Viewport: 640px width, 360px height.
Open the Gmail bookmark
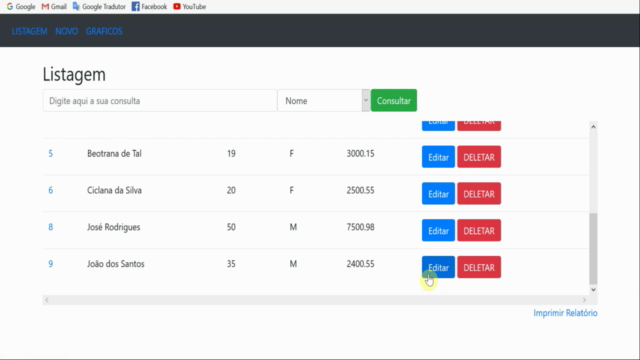(x=54, y=7)
